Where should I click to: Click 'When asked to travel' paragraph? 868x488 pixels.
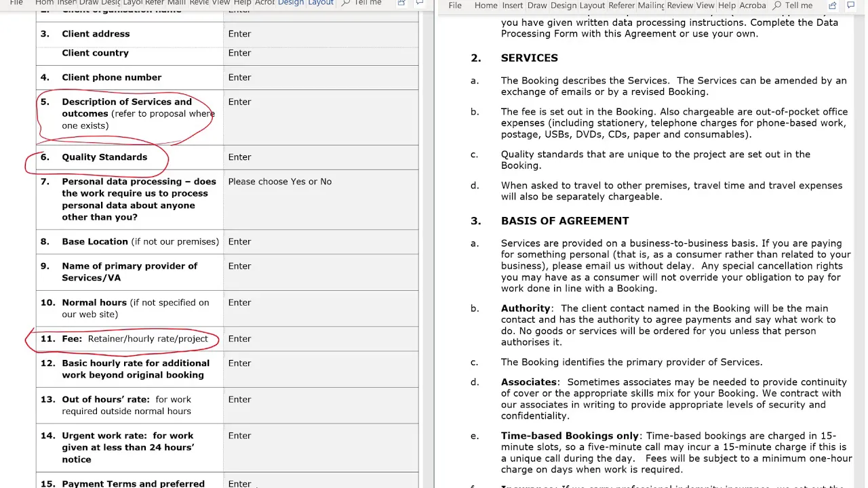[671, 191]
